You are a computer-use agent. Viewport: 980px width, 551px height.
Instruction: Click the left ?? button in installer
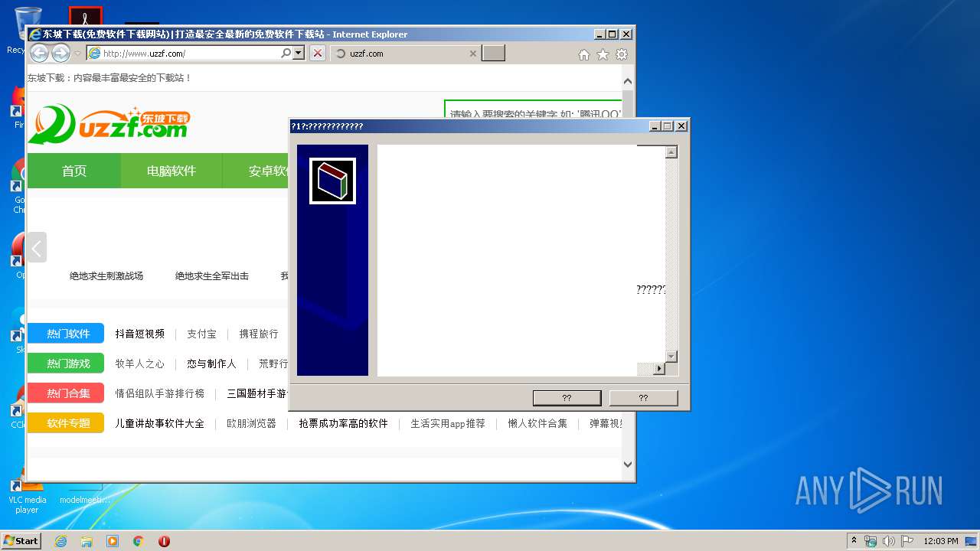coord(567,398)
